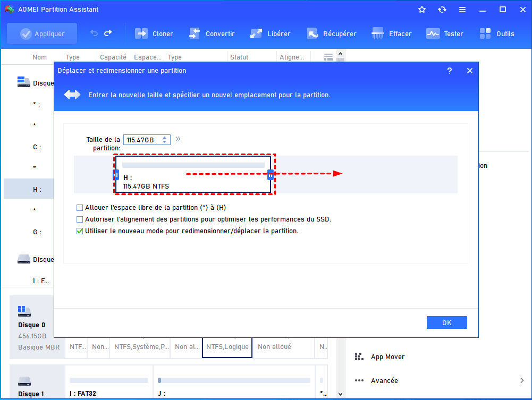Select the NTFS,Logique partition block
This screenshot has height=400, width=532.
coord(227,347)
